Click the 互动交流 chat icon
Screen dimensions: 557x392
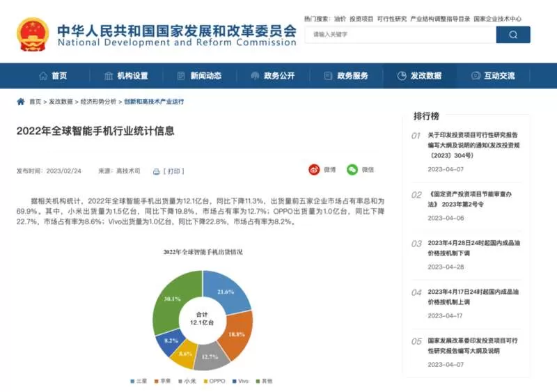tap(476, 76)
